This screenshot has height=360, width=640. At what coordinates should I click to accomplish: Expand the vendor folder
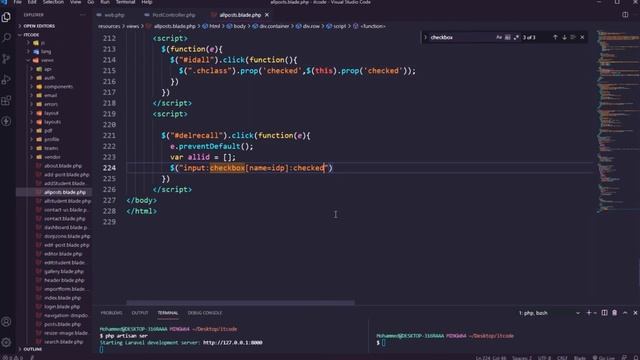52,157
